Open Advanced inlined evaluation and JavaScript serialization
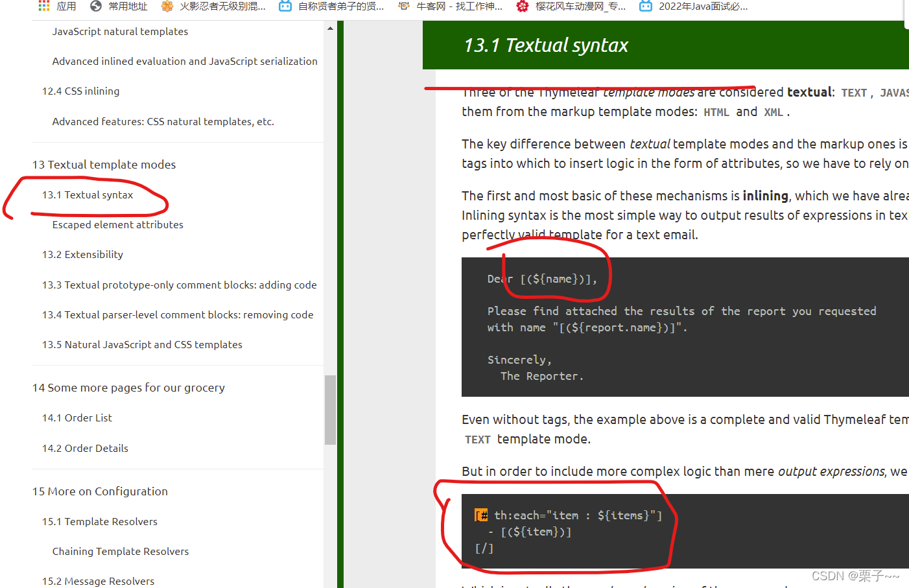909x588 pixels. pos(185,61)
